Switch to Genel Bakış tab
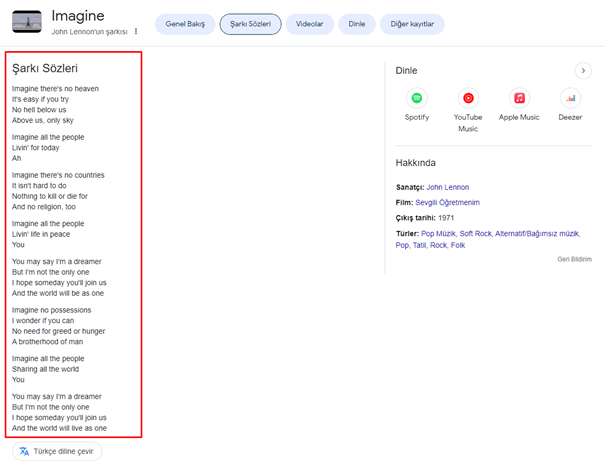 tap(185, 24)
